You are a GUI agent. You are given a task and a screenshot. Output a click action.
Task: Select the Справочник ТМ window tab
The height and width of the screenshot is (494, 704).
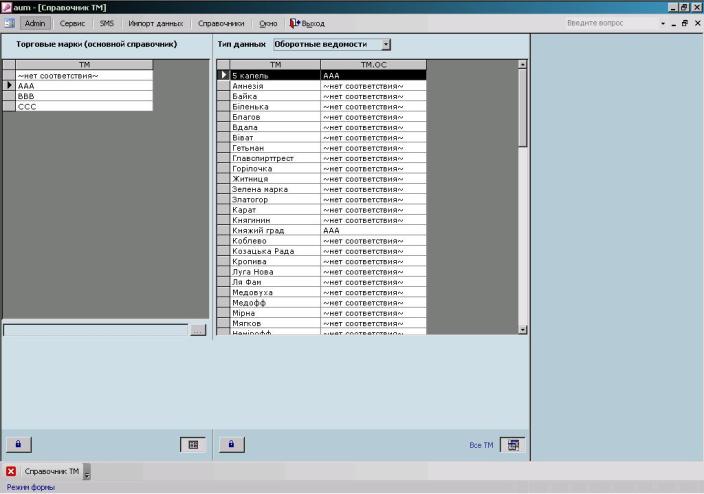[52, 471]
